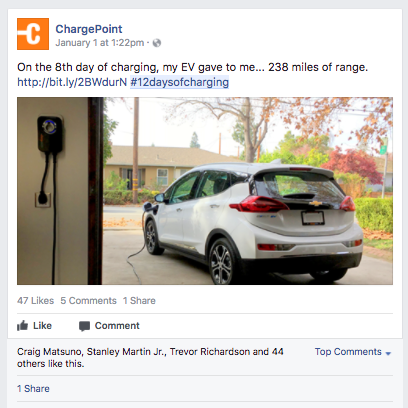
Task: Click the ChargePoint orange logo avatar
Action: click(x=33, y=34)
